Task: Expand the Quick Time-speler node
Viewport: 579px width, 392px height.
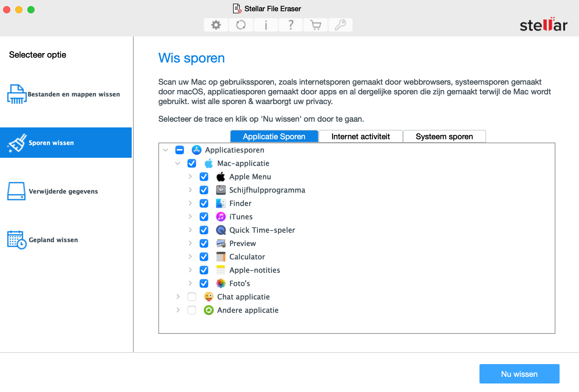Action: [x=190, y=230]
